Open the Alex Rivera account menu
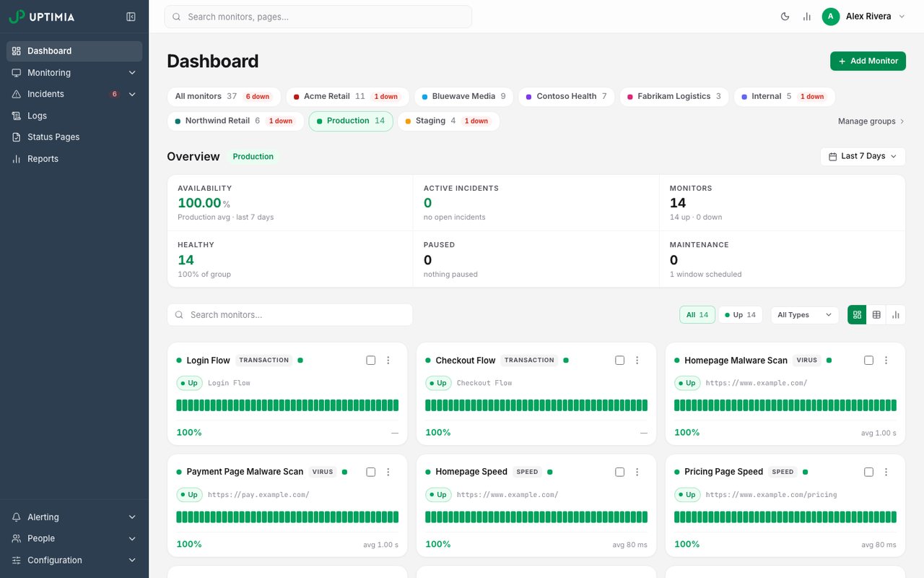The width and height of the screenshot is (924, 578). pyautogui.click(x=863, y=17)
